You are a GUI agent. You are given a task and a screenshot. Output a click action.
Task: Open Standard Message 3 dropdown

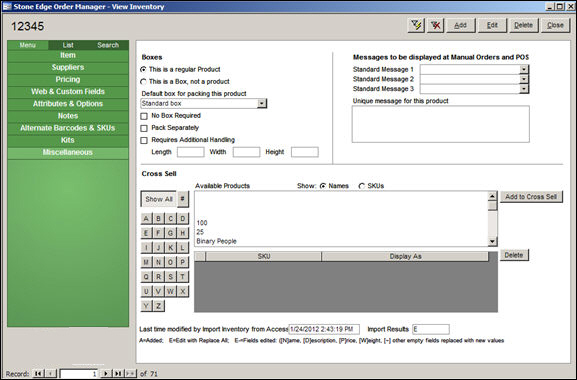point(524,89)
